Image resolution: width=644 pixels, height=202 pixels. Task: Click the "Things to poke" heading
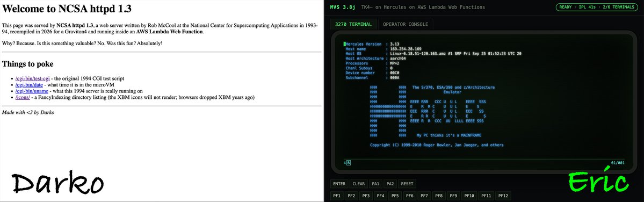(27, 64)
